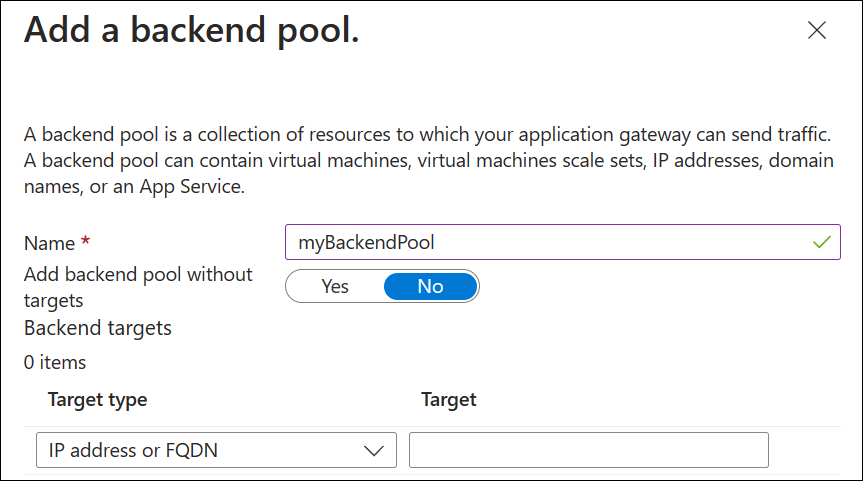Screen dimensions: 863x481
Task: Click the Add a backend pool title
Action: coord(191,30)
